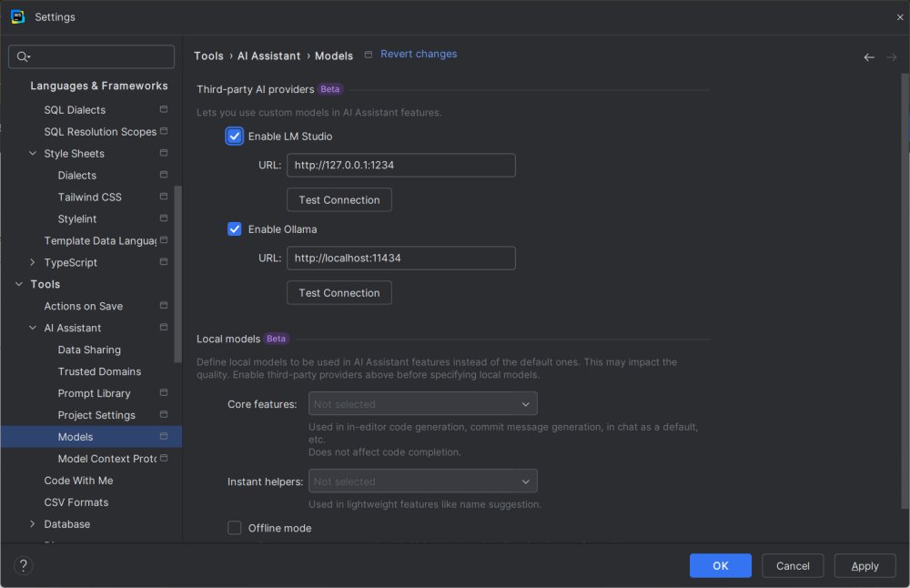
Task: Open the Core features dropdown
Action: point(423,404)
